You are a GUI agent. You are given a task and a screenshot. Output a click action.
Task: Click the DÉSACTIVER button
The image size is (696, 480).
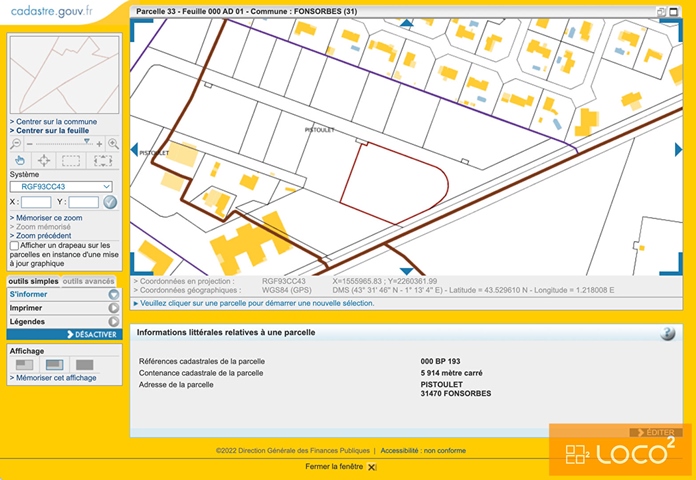coord(94,335)
